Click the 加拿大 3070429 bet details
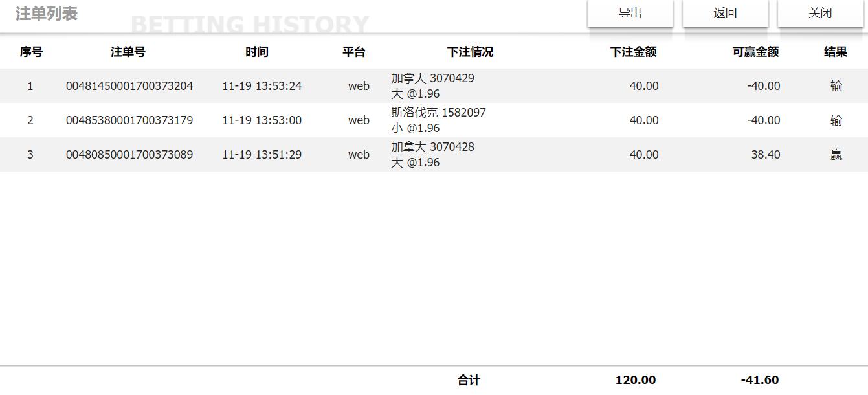 (x=432, y=78)
